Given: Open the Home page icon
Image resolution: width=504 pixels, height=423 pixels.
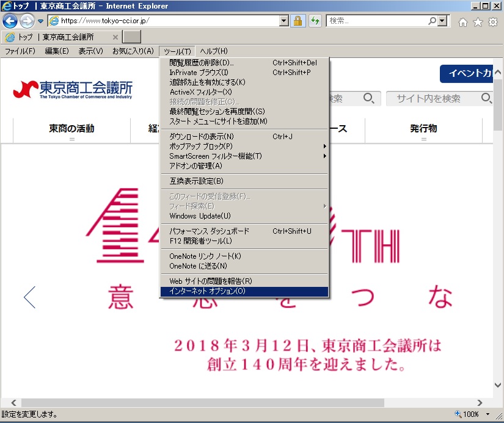Looking at the screenshot, I should click(x=463, y=22).
